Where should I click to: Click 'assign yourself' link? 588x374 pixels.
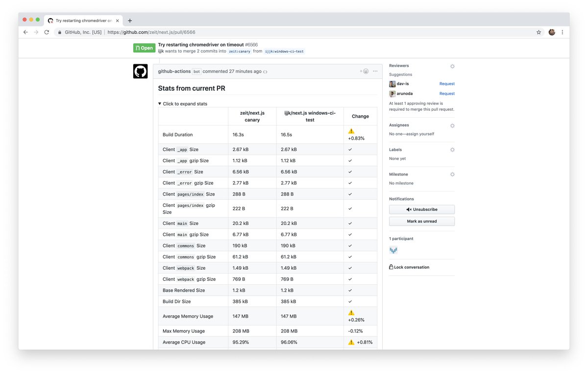pos(422,134)
